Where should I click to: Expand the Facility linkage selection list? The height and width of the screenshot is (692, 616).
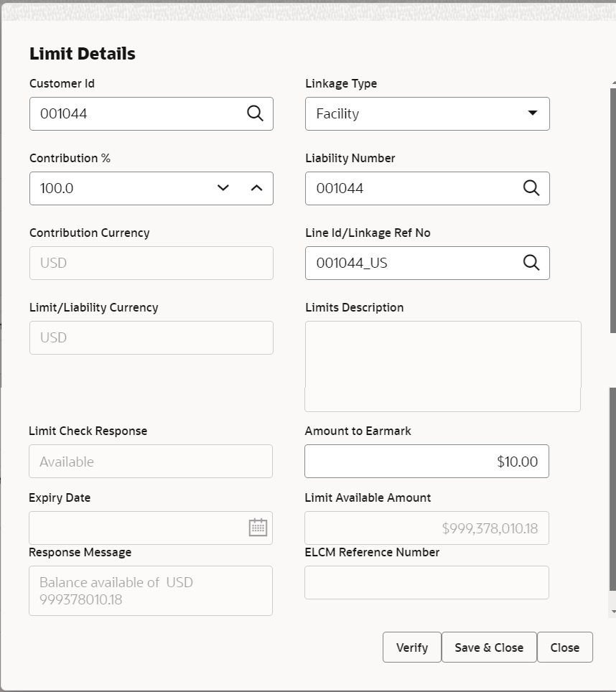532,113
